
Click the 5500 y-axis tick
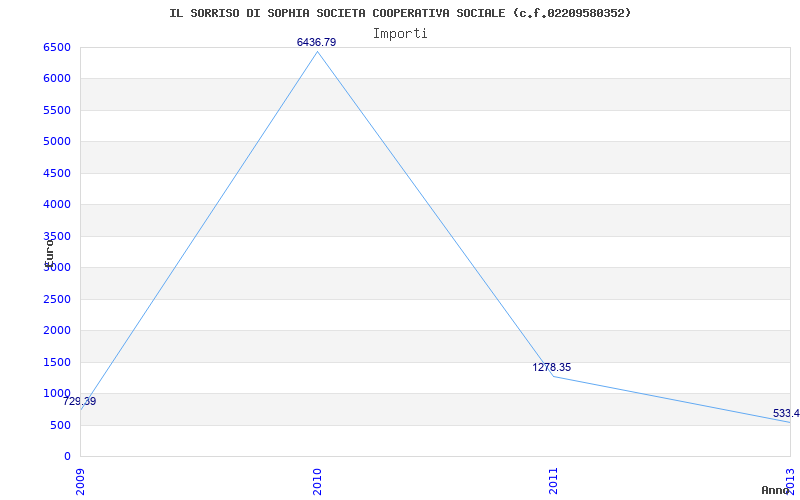click(56, 110)
